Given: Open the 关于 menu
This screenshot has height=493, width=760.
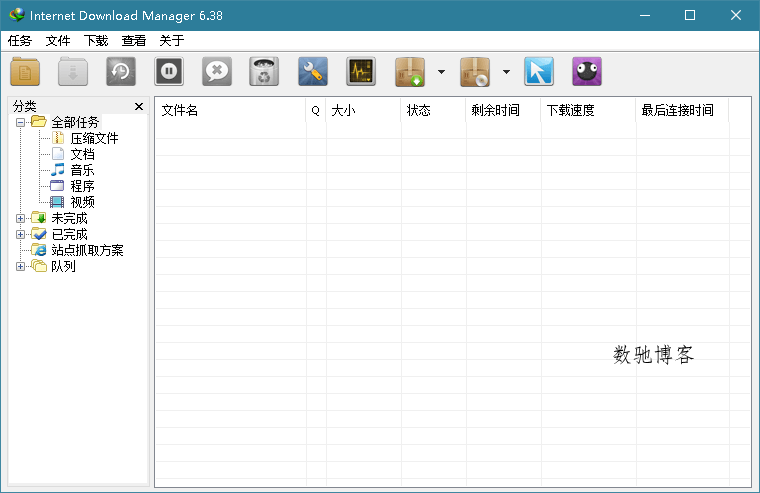Looking at the screenshot, I should pyautogui.click(x=172, y=41).
